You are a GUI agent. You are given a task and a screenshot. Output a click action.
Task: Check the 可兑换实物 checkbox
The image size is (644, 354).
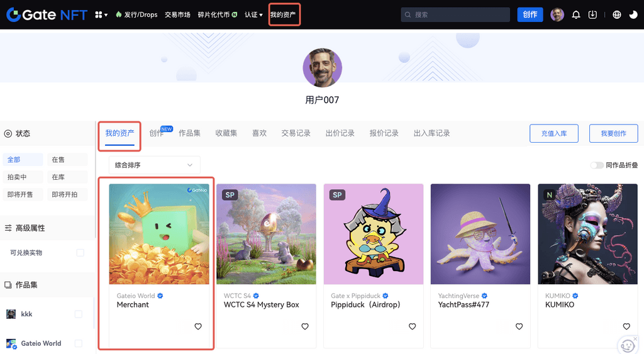click(x=80, y=253)
